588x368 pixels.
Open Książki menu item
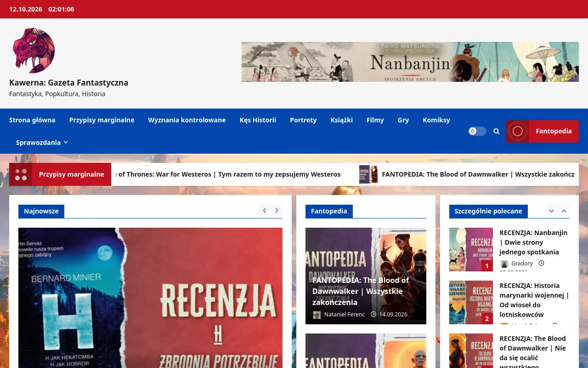[342, 120]
